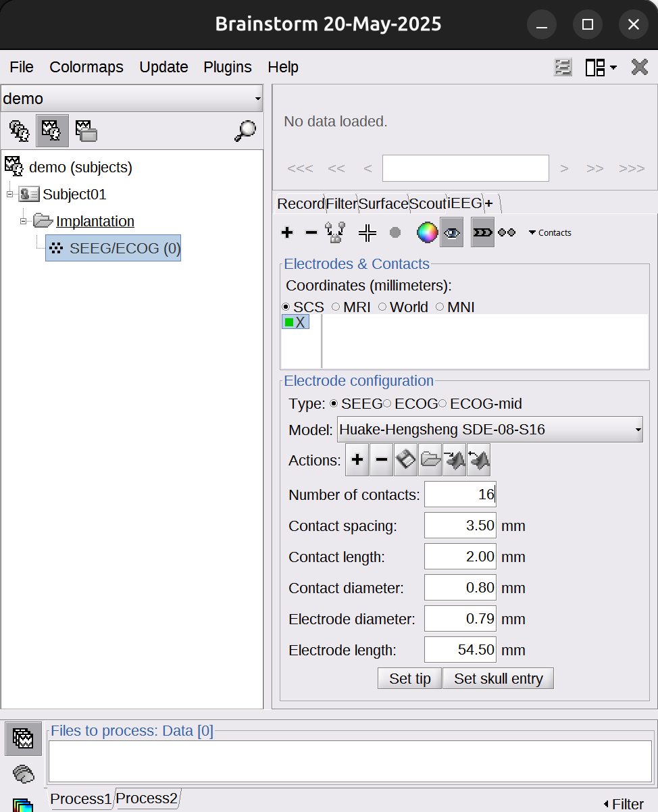Screen dimensions: 658x812
Task: Switch to the iEEG tab
Action: 465,203
